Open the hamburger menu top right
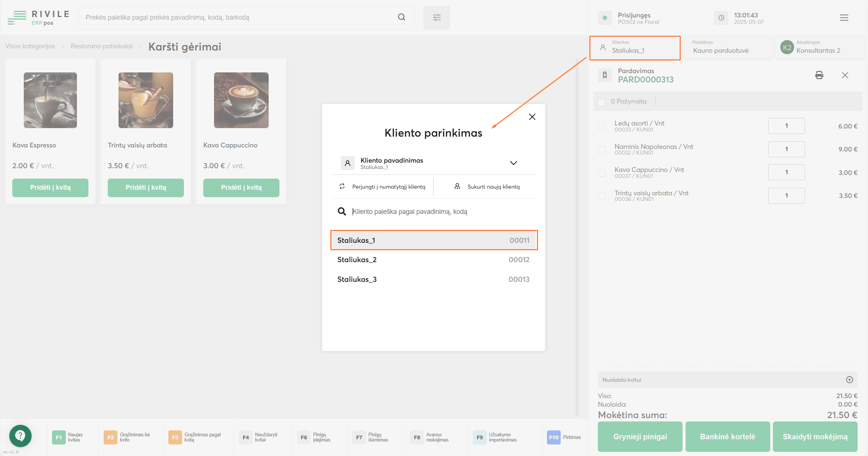This screenshot has height=456, width=868. 844,18
